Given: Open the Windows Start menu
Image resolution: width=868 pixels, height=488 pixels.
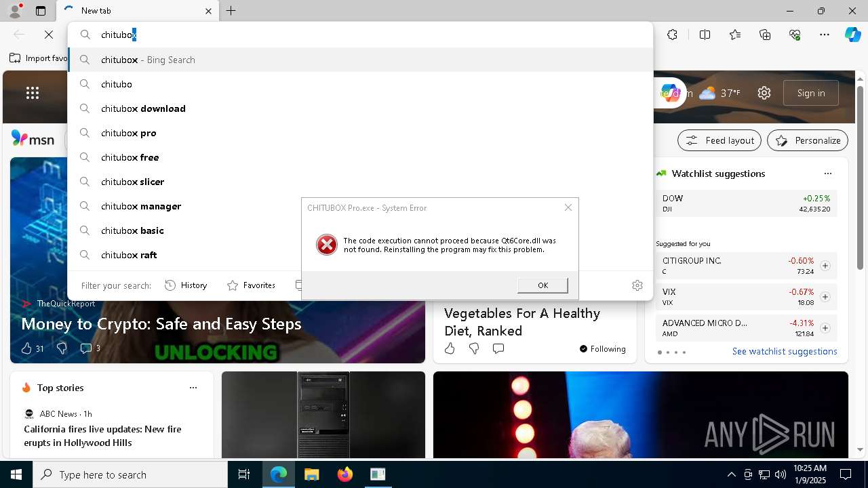Looking at the screenshot, I should point(16,474).
